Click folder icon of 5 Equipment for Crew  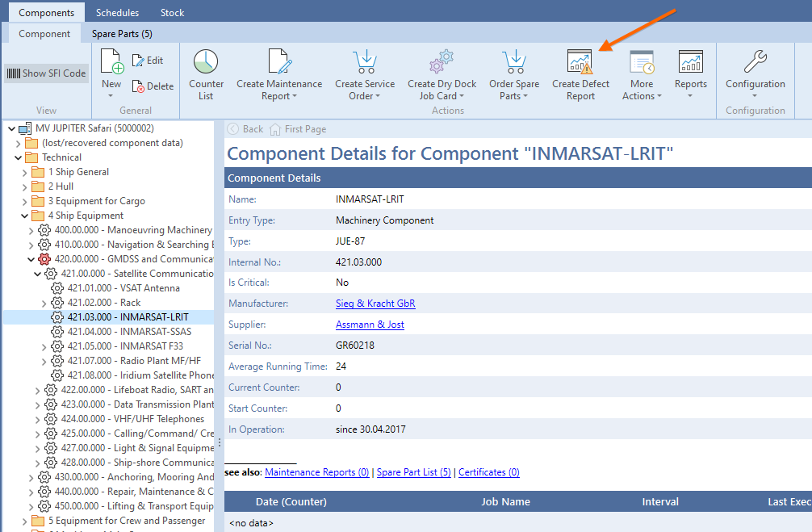click(38, 521)
